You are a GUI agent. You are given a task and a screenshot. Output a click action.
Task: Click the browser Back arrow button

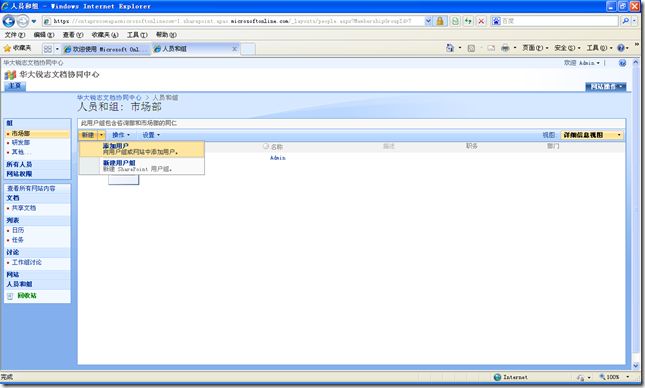coord(9,21)
